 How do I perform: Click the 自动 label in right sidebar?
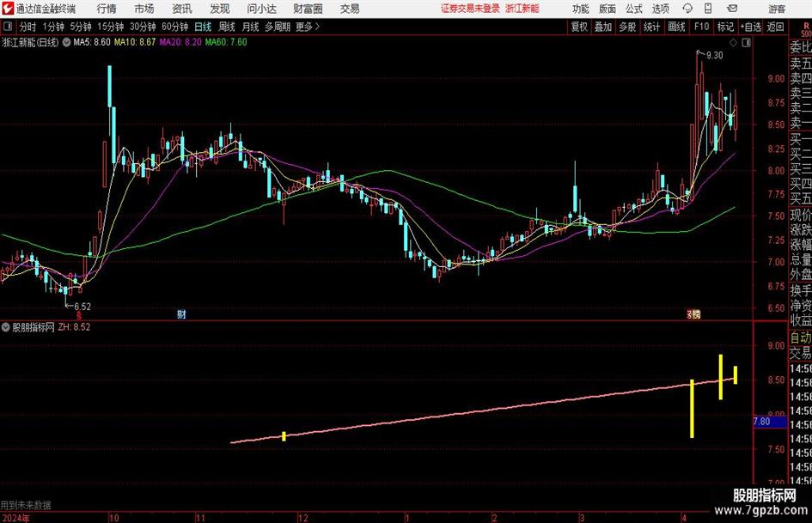801,338
